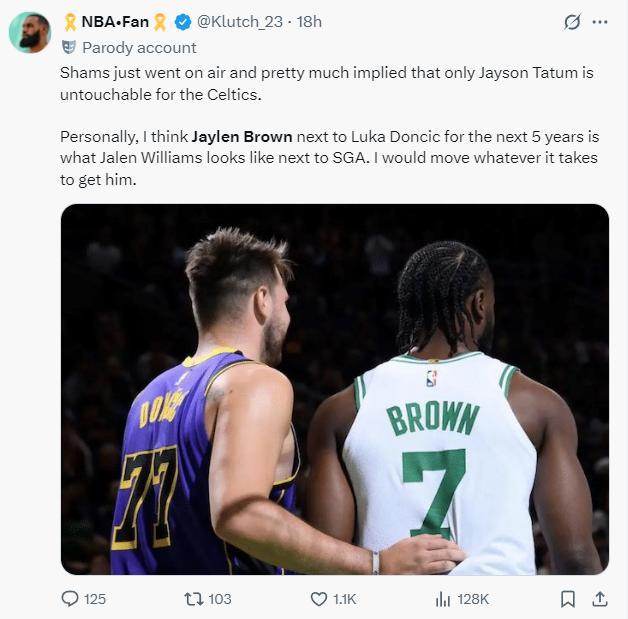Screen dimensions: 628x619
Task: Reply to the post via comment icon
Action: (70, 598)
